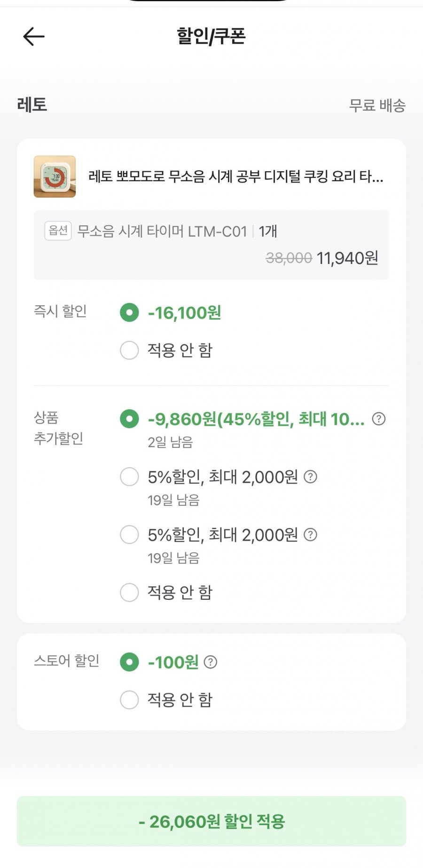Choose 적용 안 함 for 즉시 할인

(129, 350)
